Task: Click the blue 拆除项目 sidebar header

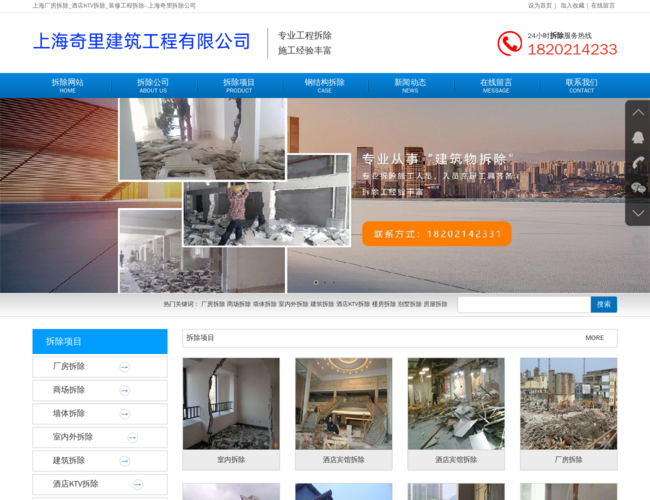Action: pyautogui.click(x=100, y=342)
